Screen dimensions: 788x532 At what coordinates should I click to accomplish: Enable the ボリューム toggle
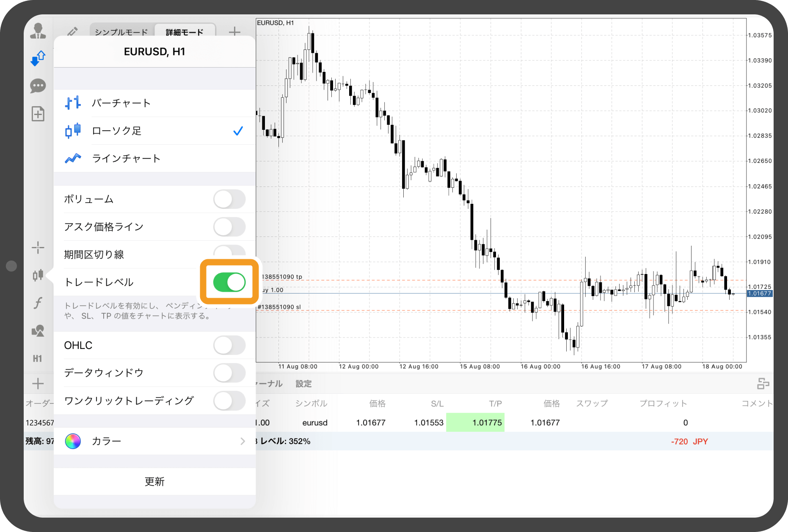(x=229, y=199)
